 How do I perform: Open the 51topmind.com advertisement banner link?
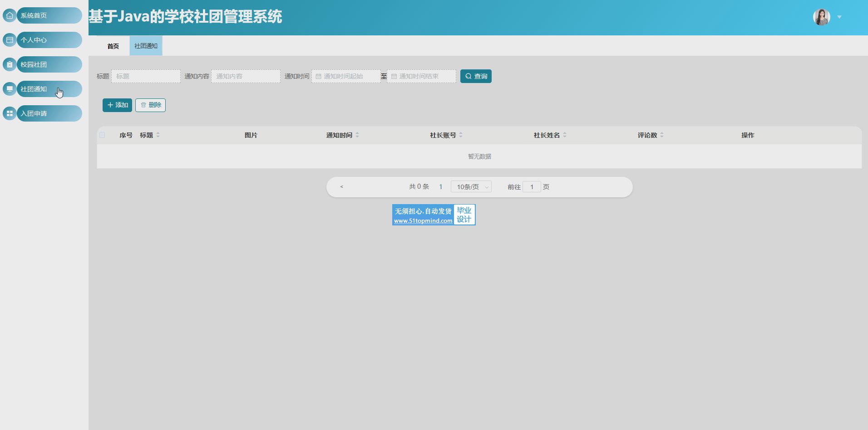(434, 215)
